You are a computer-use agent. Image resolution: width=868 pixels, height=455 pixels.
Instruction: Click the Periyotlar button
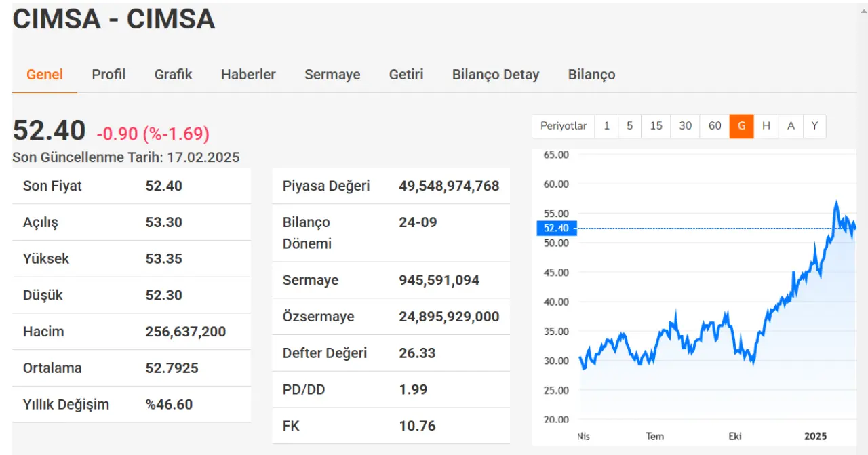tap(564, 126)
